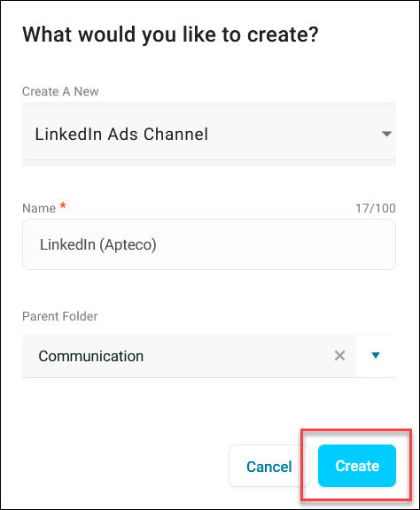Cancel the creation dialog
Image resolution: width=420 pixels, height=510 pixels.
click(x=269, y=466)
